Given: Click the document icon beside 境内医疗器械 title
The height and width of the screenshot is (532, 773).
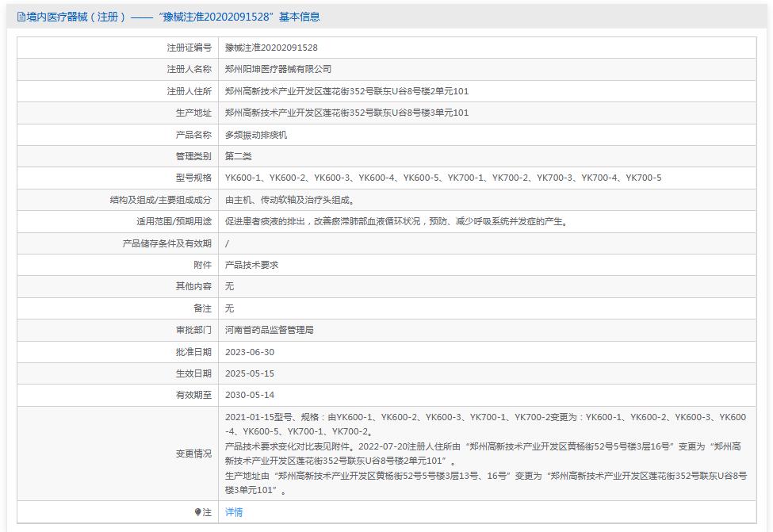Looking at the screenshot, I should [x=21, y=17].
